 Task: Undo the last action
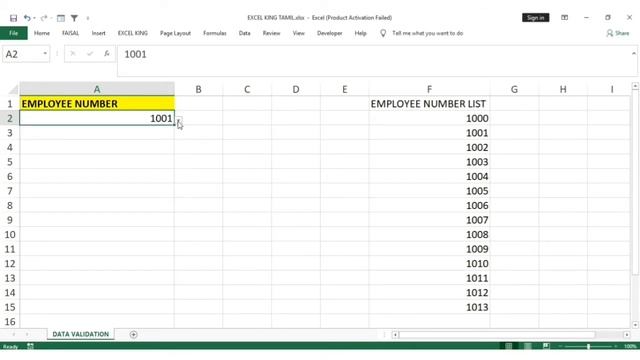click(x=27, y=18)
